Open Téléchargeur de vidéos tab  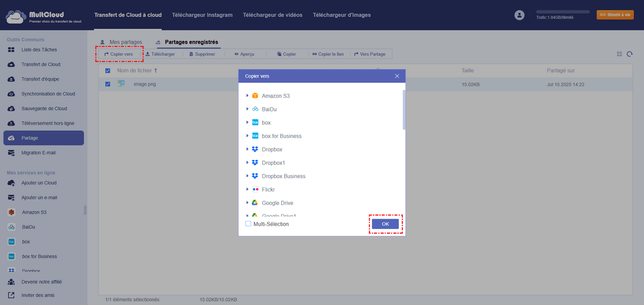[273, 15]
